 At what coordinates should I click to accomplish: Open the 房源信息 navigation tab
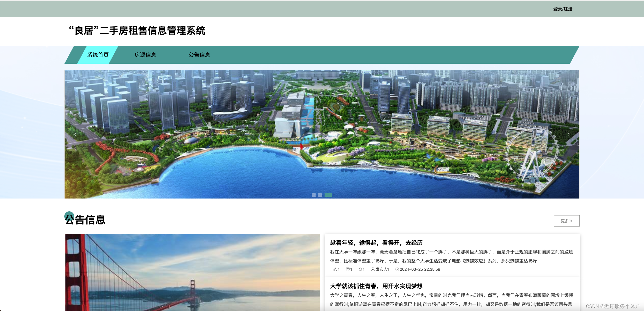click(x=145, y=55)
